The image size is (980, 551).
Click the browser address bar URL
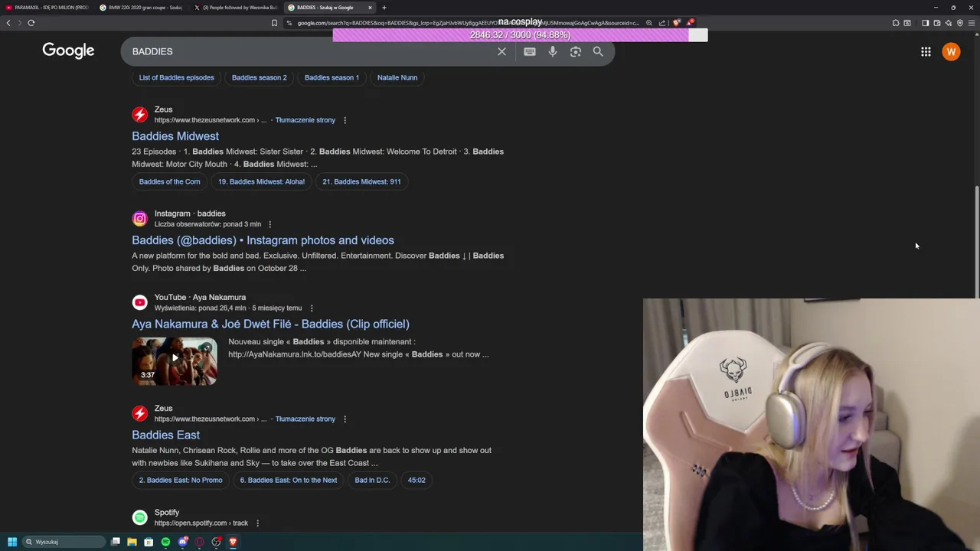click(467, 23)
